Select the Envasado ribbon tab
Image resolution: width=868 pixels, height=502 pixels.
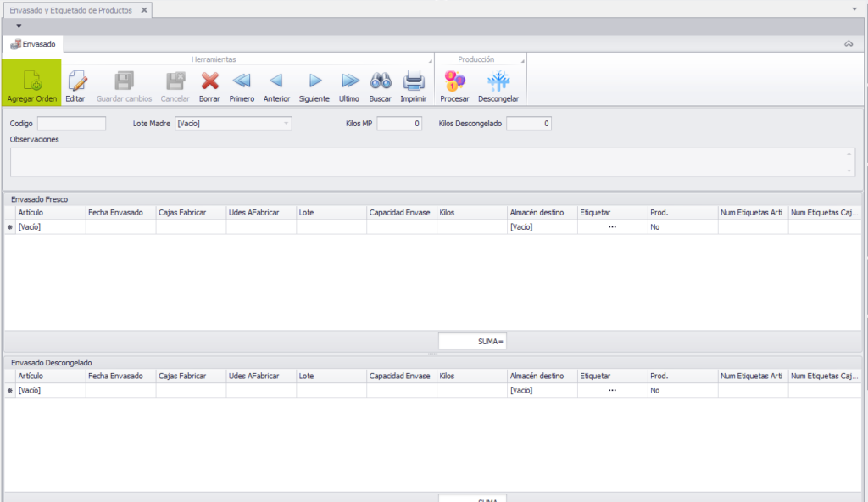33,44
